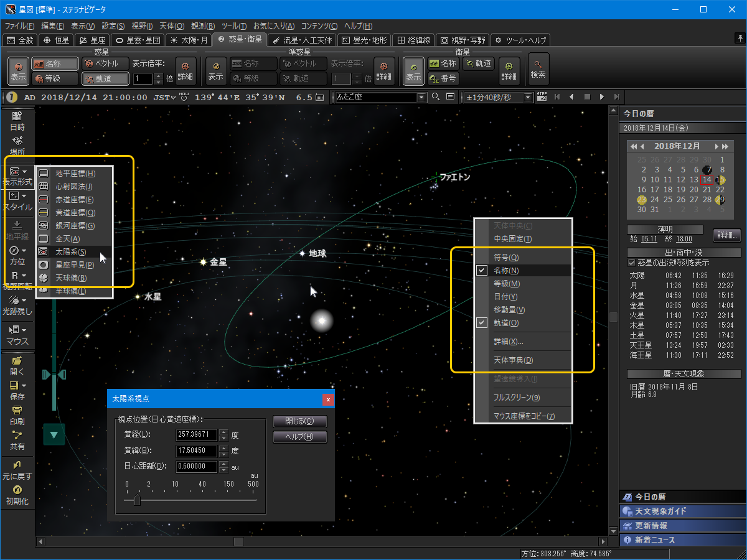The image size is (747, 560).
Task: Click list icon right of search magnifier
Action: coord(449,97)
